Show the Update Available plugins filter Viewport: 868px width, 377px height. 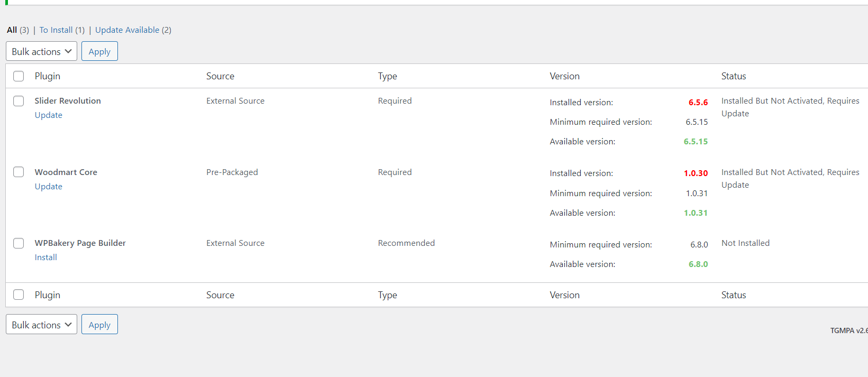coord(127,30)
